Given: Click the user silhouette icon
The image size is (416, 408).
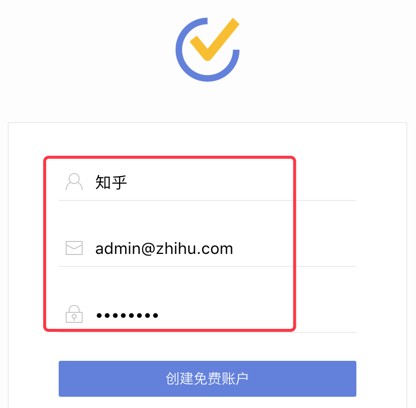Looking at the screenshot, I should coord(74,182).
